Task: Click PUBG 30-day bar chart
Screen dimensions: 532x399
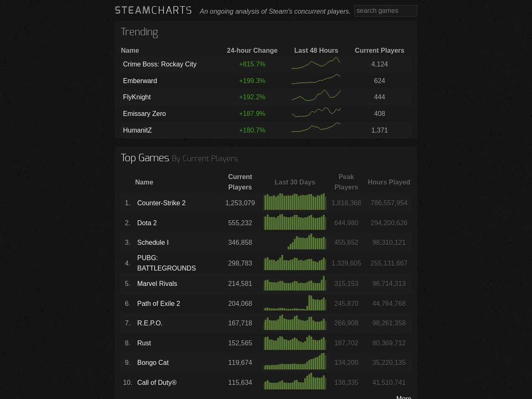Action: point(295,263)
